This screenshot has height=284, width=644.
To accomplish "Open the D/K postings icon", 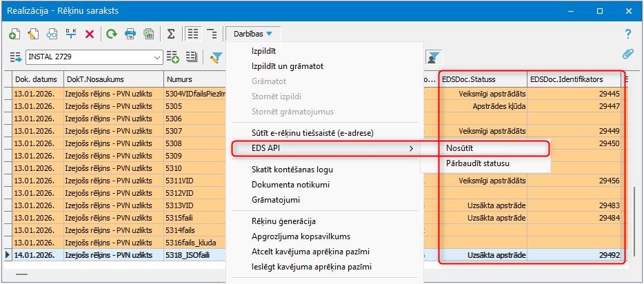I will (x=70, y=34).
